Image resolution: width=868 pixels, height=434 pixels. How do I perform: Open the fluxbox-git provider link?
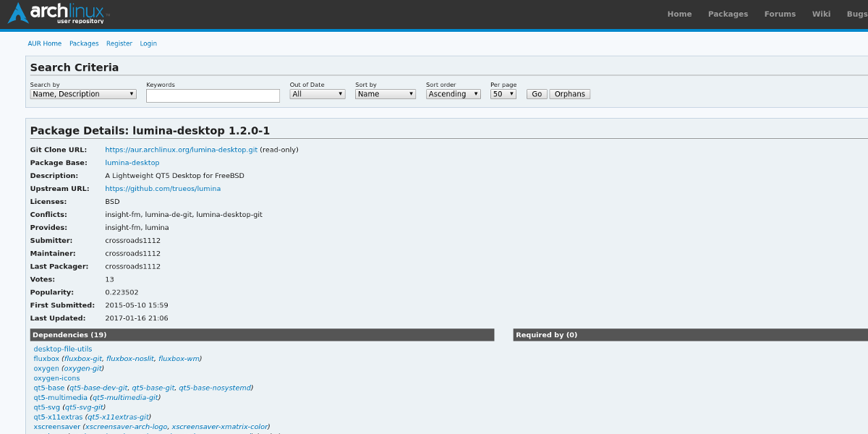pyautogui.click(x=82, y=359)
